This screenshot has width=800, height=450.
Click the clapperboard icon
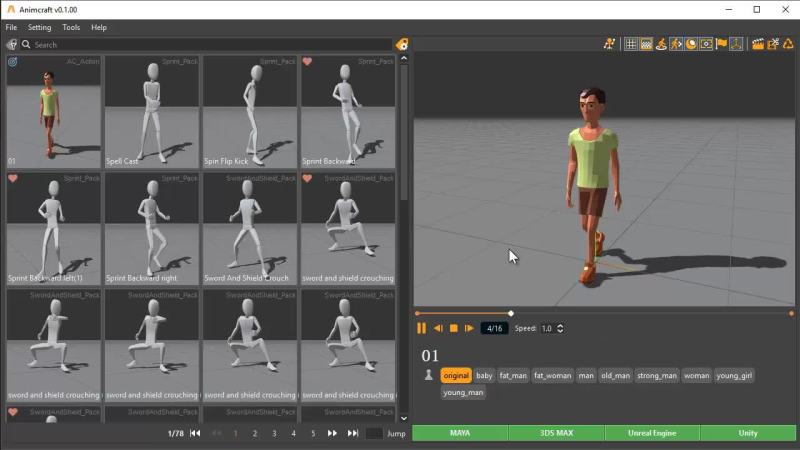coord(758,44)
